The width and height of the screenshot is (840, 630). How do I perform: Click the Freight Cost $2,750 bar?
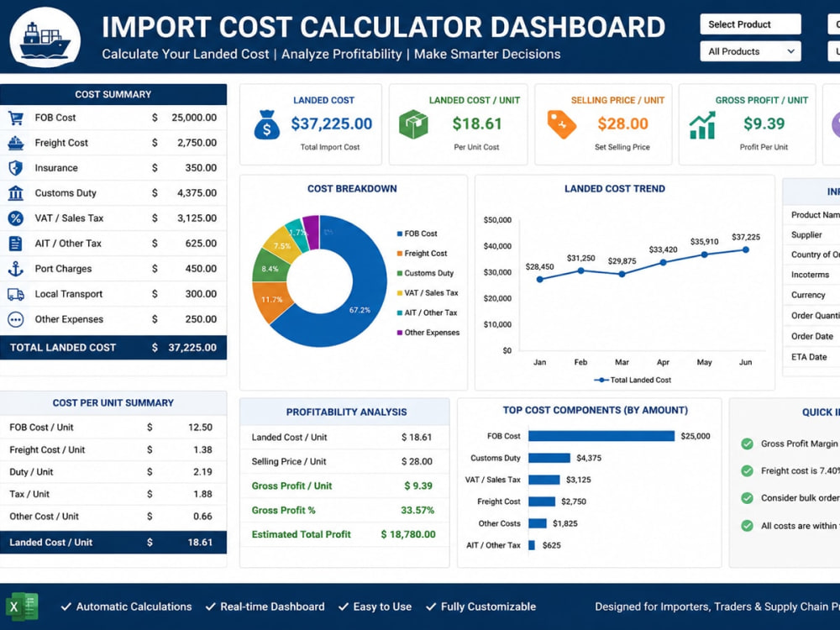(542, 501)
